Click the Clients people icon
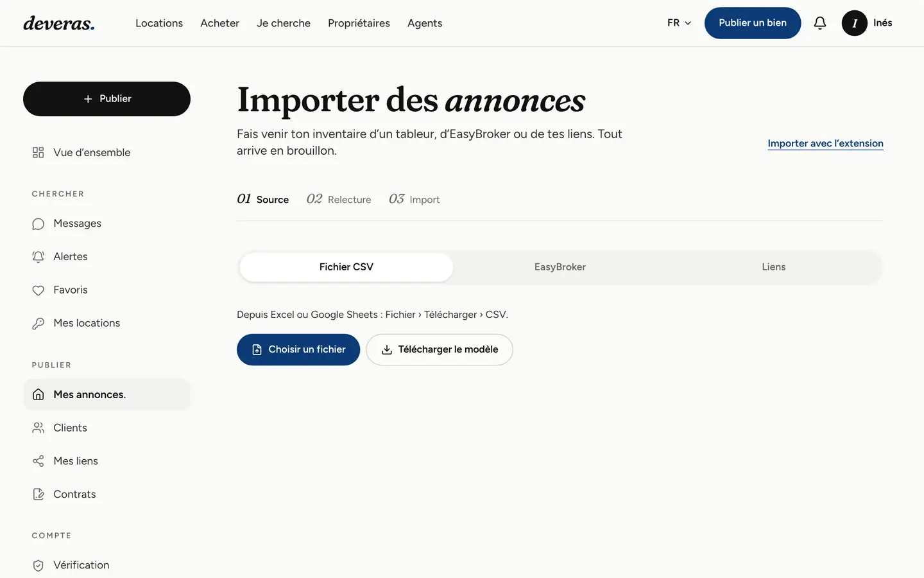Screen dimensions: 924x578 coord(38,428)
